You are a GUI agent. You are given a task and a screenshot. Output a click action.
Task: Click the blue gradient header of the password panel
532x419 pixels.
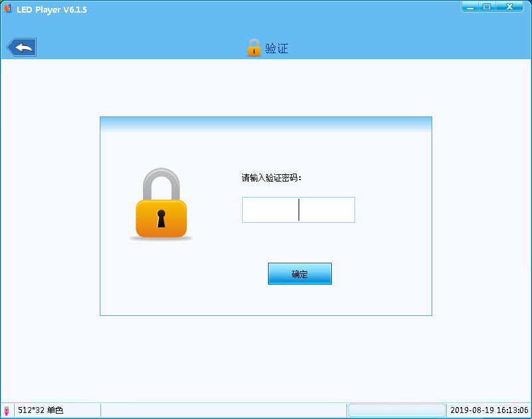(266, 124)
